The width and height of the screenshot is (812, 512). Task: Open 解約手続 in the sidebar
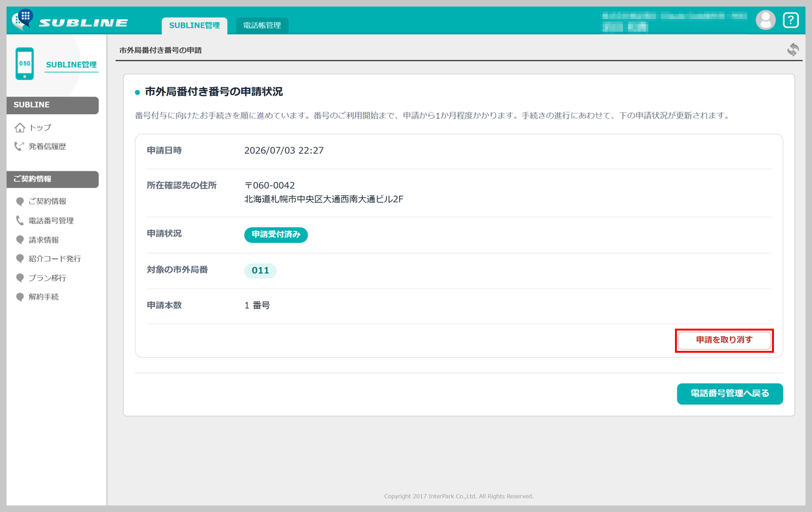(x=44, y=297)
